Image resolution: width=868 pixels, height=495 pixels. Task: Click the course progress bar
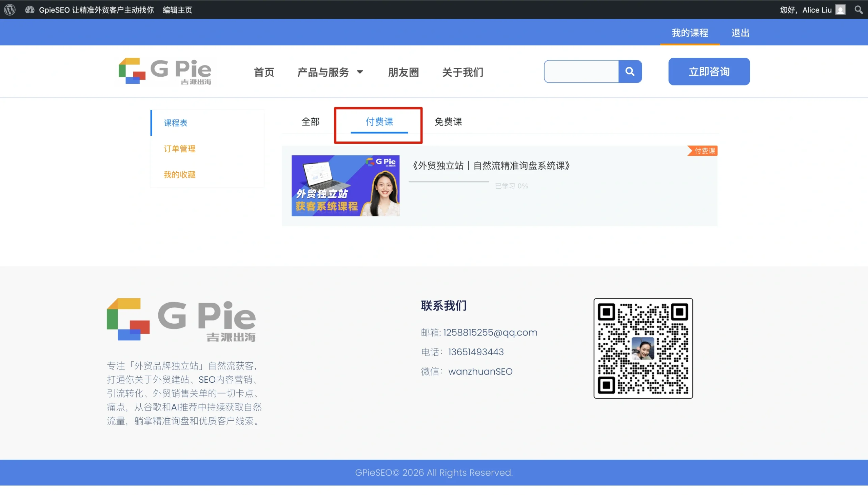pos(449,182)
